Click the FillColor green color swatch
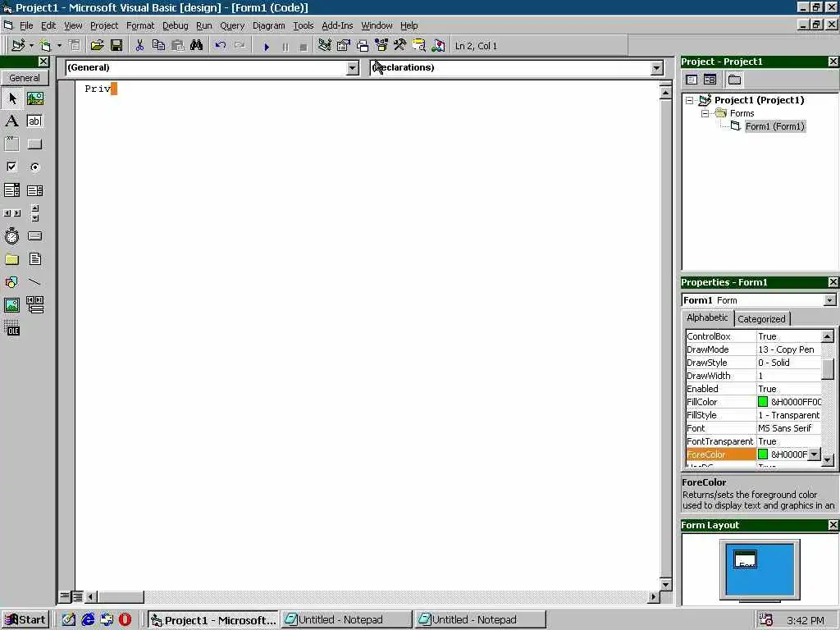Image resolution: width=840 pixels, height=630 pixels. click(763, 402)
